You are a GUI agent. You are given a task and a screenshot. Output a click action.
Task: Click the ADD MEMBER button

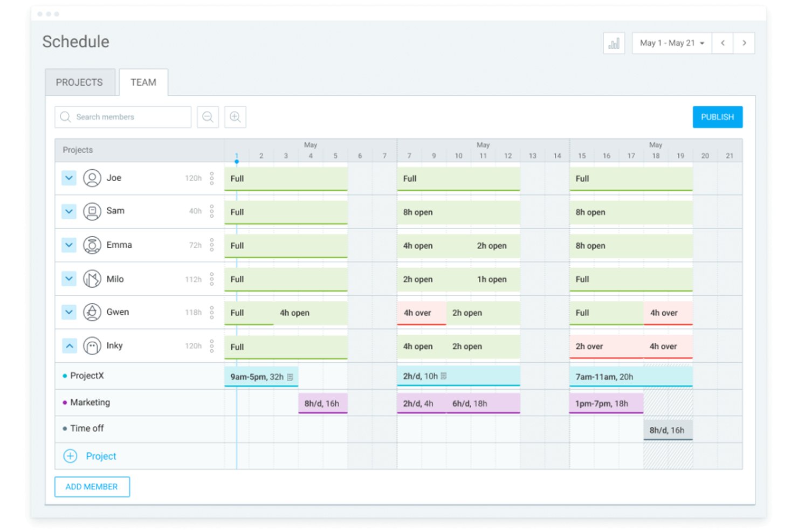(x=92, y=487)
